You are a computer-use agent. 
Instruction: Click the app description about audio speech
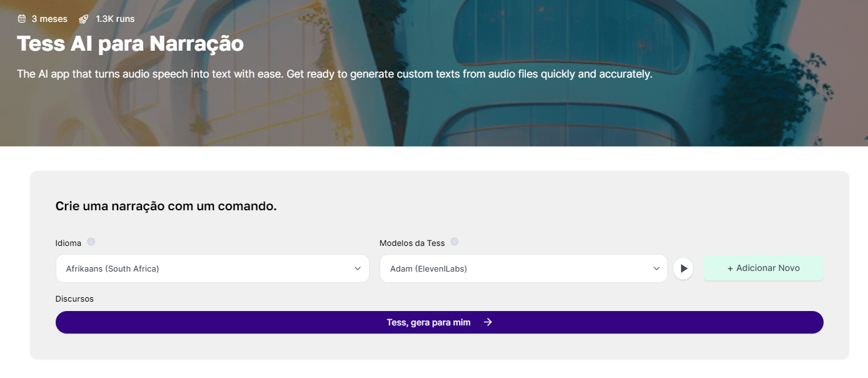(x=335, y=74)
